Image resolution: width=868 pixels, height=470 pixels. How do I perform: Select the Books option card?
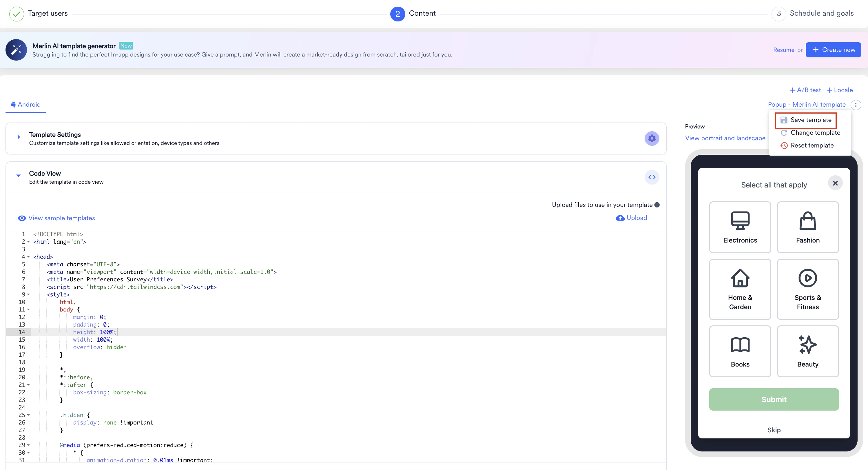(740, 351)
